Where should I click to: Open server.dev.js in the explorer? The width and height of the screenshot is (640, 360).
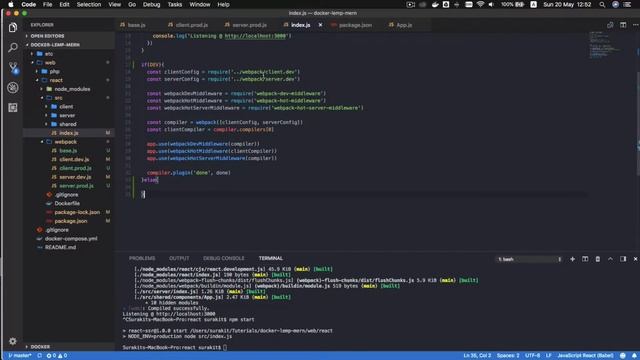(x=75, y=177)
